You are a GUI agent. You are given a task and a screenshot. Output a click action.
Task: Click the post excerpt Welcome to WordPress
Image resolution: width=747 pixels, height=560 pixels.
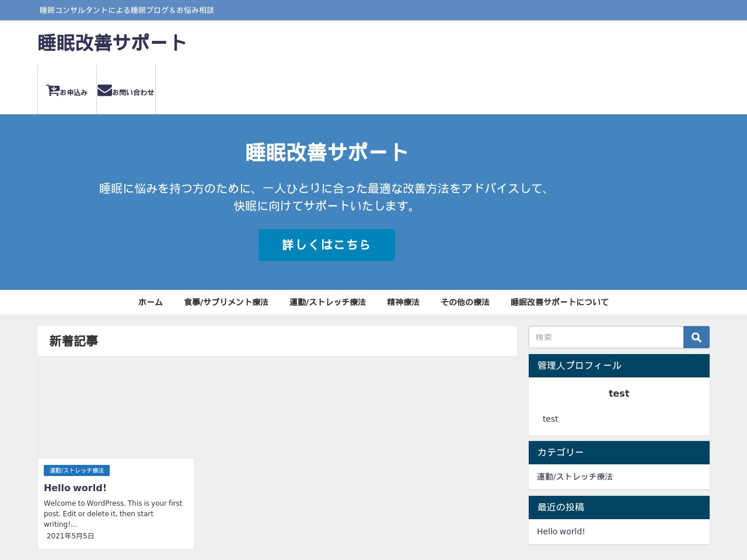114,513
